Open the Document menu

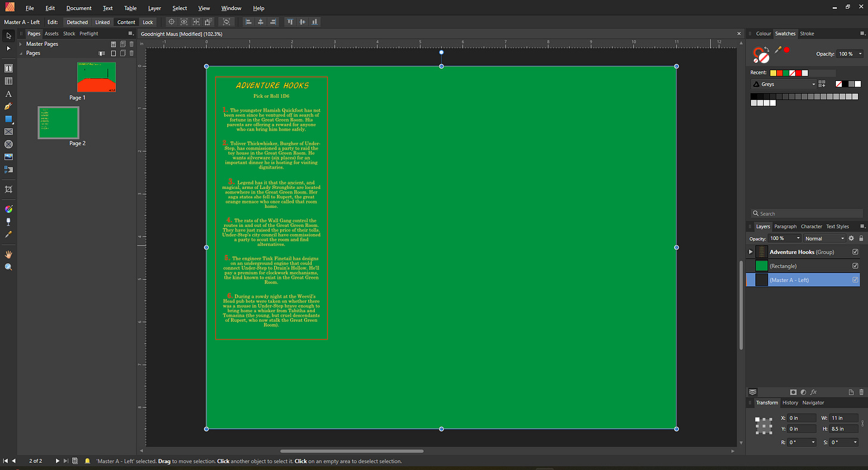click(x=79, y=8)
